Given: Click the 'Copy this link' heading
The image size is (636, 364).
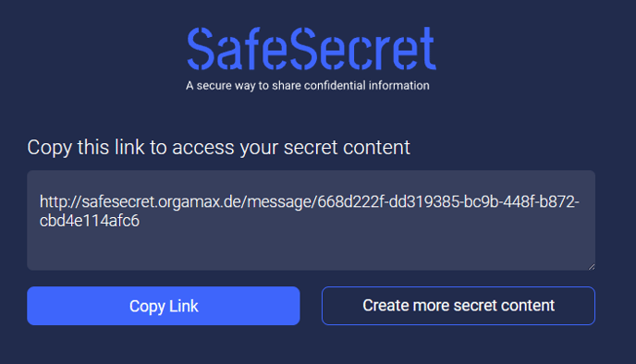Looking at the screenshot, I should click(218, 148).
